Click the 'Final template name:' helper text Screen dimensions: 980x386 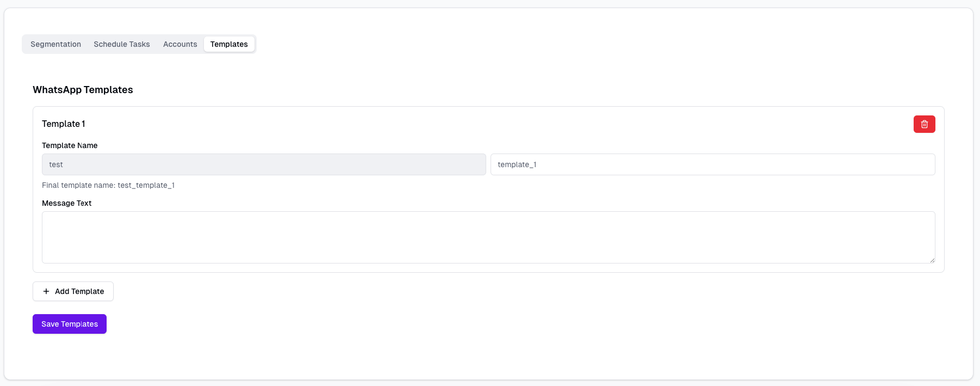pos(79,185)
